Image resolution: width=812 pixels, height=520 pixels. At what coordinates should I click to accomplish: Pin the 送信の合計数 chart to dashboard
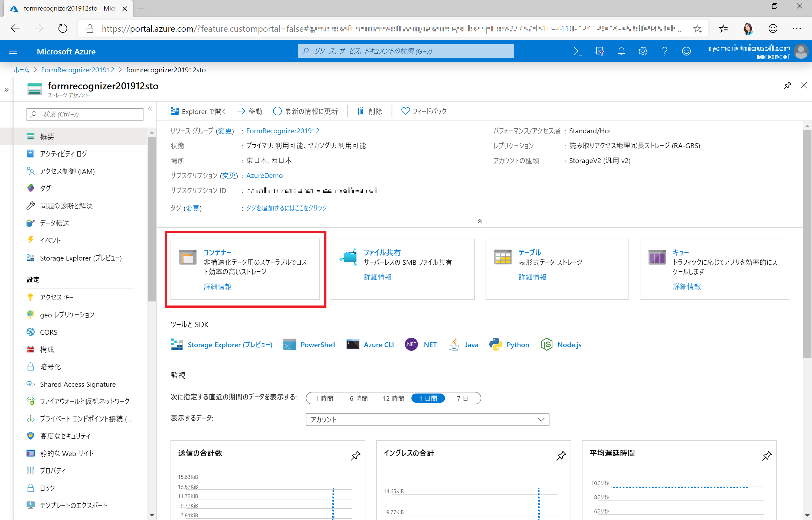(355, 456)
